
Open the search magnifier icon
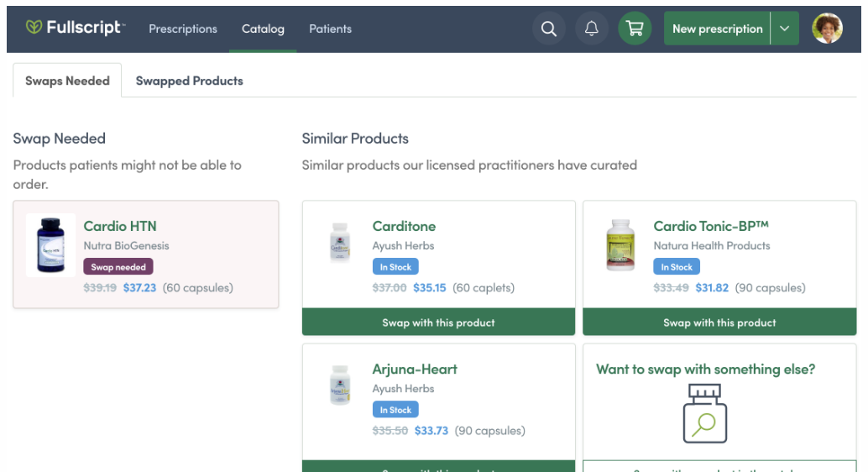click(549, 29)
